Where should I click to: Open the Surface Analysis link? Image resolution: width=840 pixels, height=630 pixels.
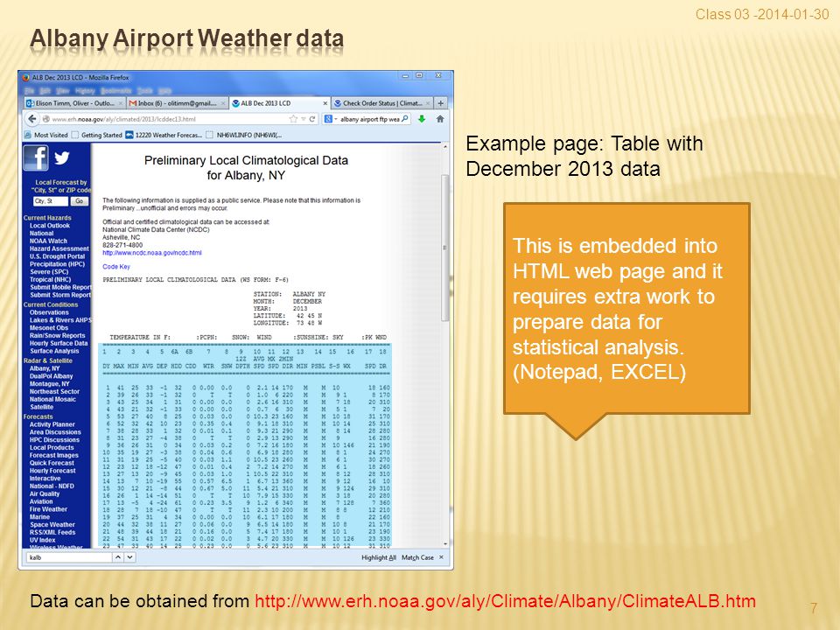pos(54,351)
